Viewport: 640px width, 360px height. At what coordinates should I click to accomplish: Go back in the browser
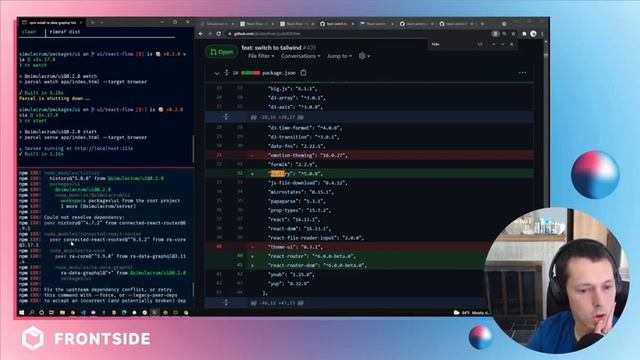[x=201, y=34]
